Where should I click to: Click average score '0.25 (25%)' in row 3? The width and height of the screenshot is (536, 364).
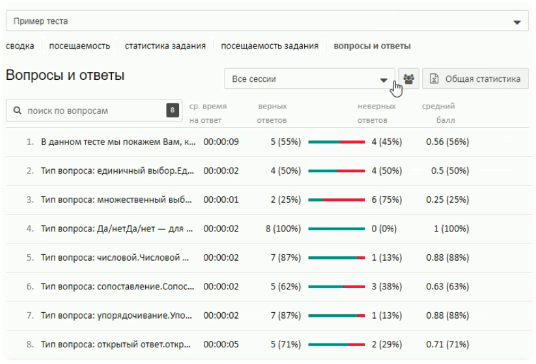tap(447, 200)
